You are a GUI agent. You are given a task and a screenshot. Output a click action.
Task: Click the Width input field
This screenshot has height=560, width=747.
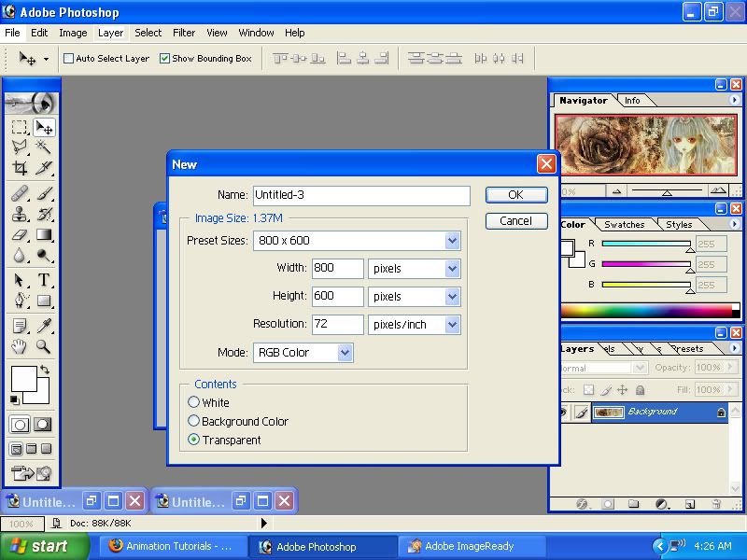tap(338, 269)
